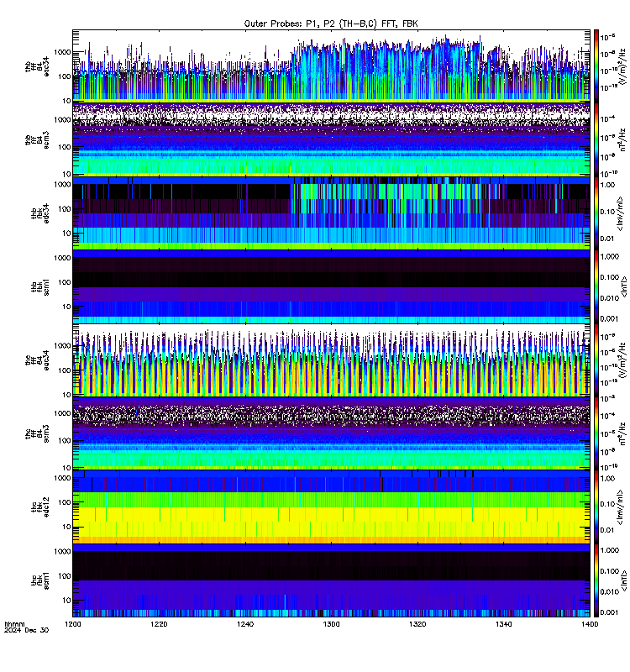The height and width of the screenshot is (672, 630).
Task: Click the '1400' time axis label
Action: coord(590,624)
